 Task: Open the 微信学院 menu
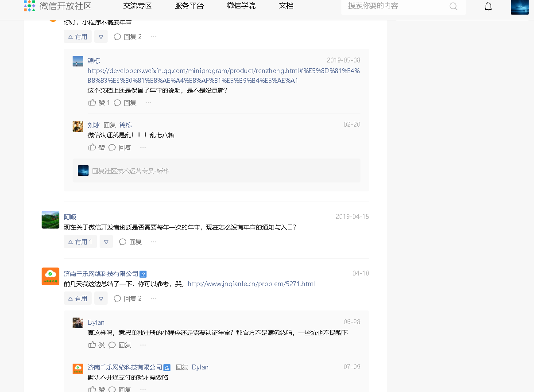[241, 6]
